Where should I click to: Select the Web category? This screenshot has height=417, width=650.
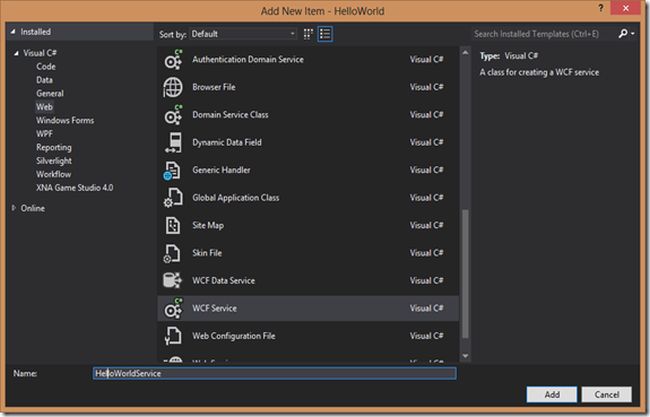(x=44, y=107)
